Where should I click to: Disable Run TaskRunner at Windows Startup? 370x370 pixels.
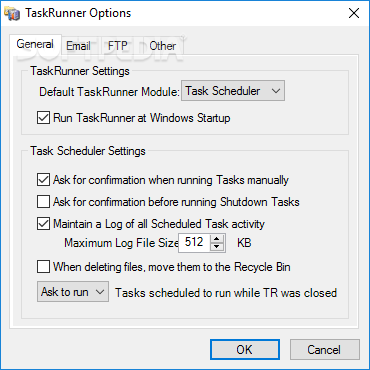[x=43, y=118]
